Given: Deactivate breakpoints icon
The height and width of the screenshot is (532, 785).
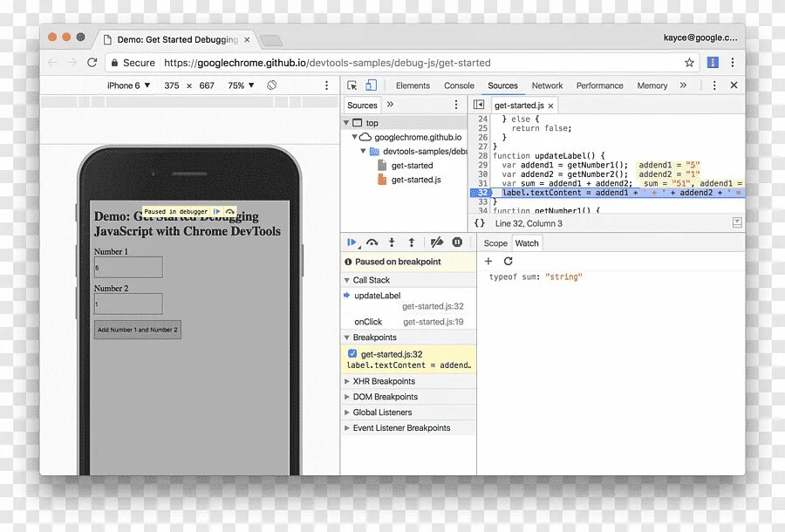Looking at the screenshot, I should click(437, 242).
